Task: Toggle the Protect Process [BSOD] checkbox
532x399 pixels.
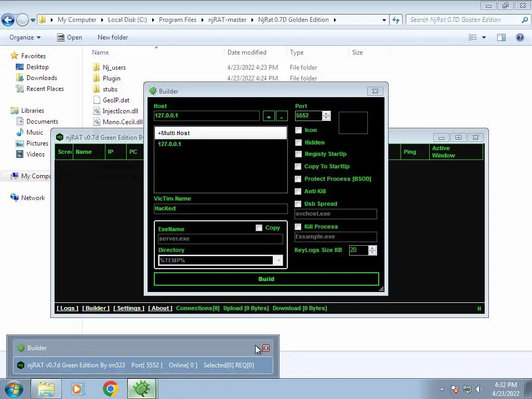Action: (298, 179)
